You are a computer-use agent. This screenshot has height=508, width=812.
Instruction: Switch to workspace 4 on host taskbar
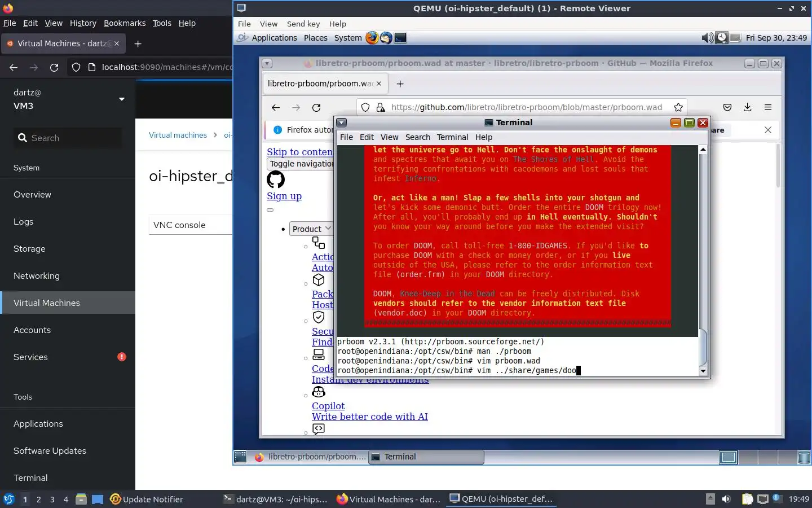pyautogui.click(x=66, y=499)
